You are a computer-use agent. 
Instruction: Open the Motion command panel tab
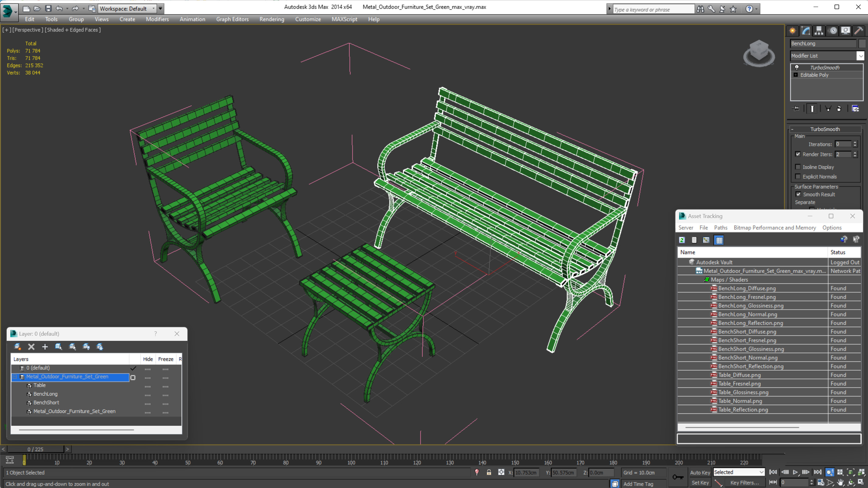tap(833, 31)
